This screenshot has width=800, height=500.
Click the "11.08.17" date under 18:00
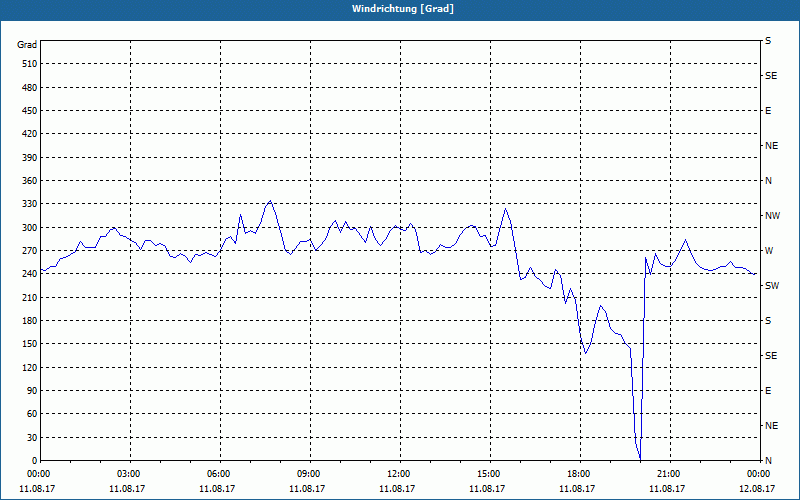point(577,489)
